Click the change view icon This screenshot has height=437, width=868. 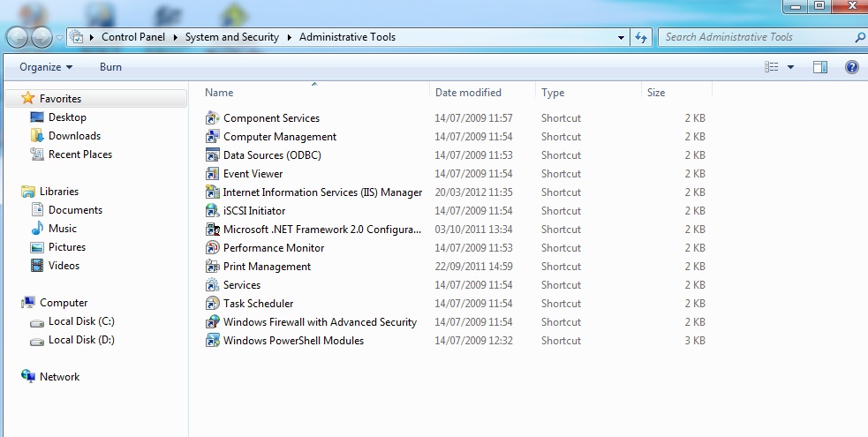click(771, 67)
